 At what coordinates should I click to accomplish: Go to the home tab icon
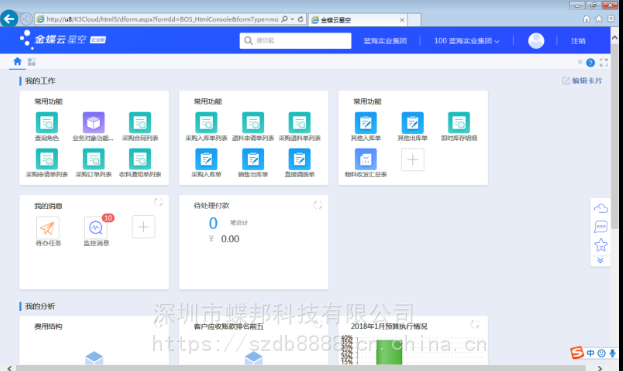coord(17,61)
